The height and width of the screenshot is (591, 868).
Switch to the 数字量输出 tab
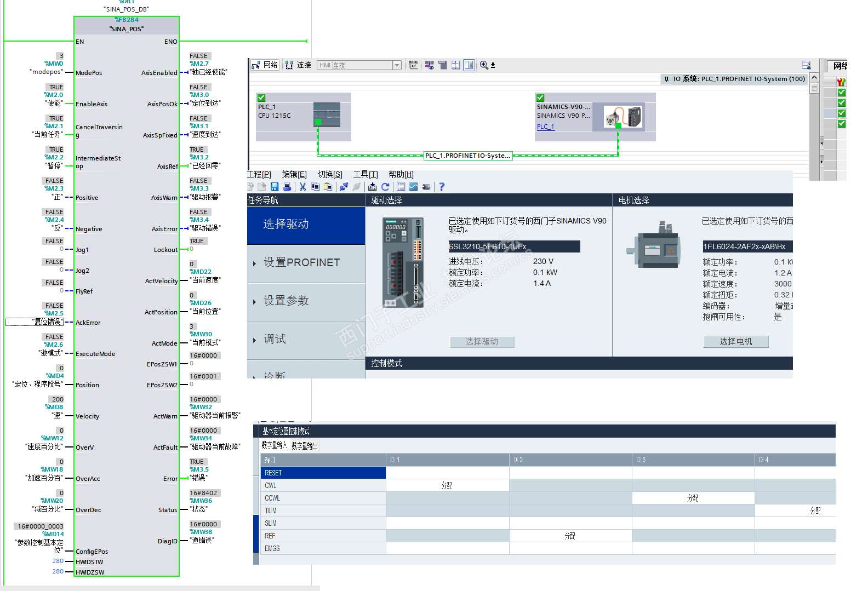(304, 445)
